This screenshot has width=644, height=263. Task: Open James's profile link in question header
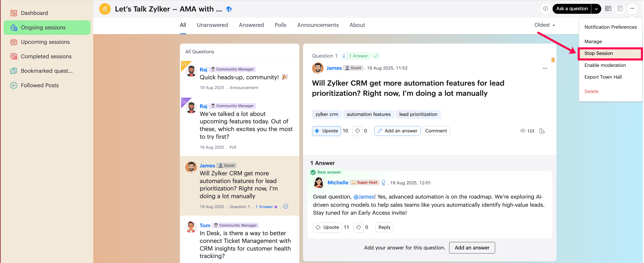point(334,68)
